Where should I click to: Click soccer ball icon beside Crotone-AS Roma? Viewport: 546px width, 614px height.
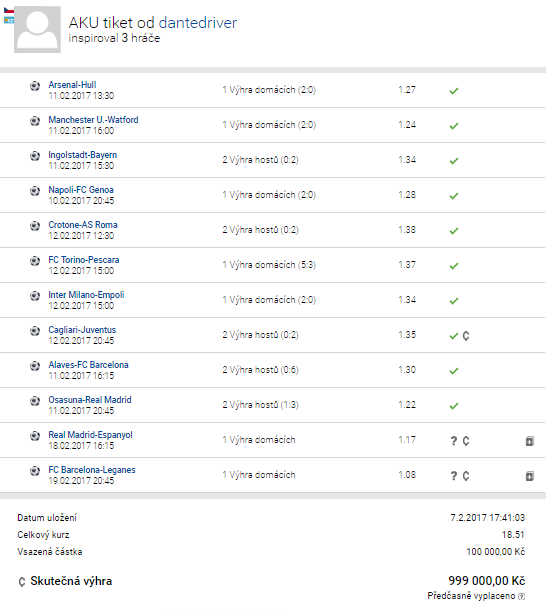[35, 226]
